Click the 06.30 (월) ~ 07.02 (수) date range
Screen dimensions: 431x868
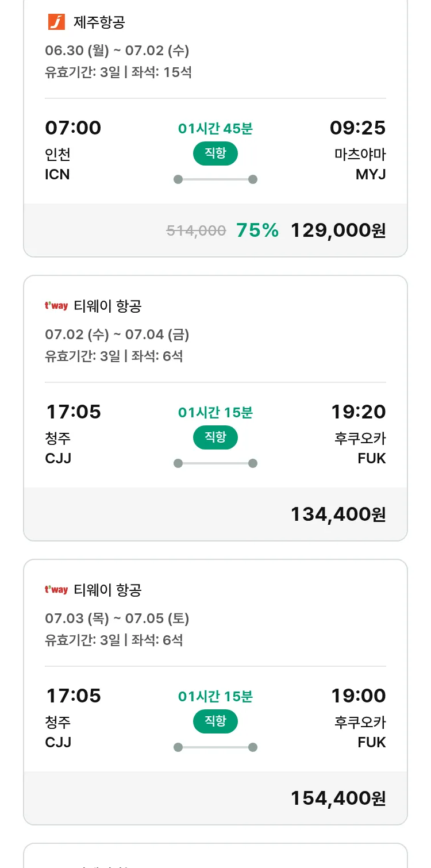tap(117, 51)
